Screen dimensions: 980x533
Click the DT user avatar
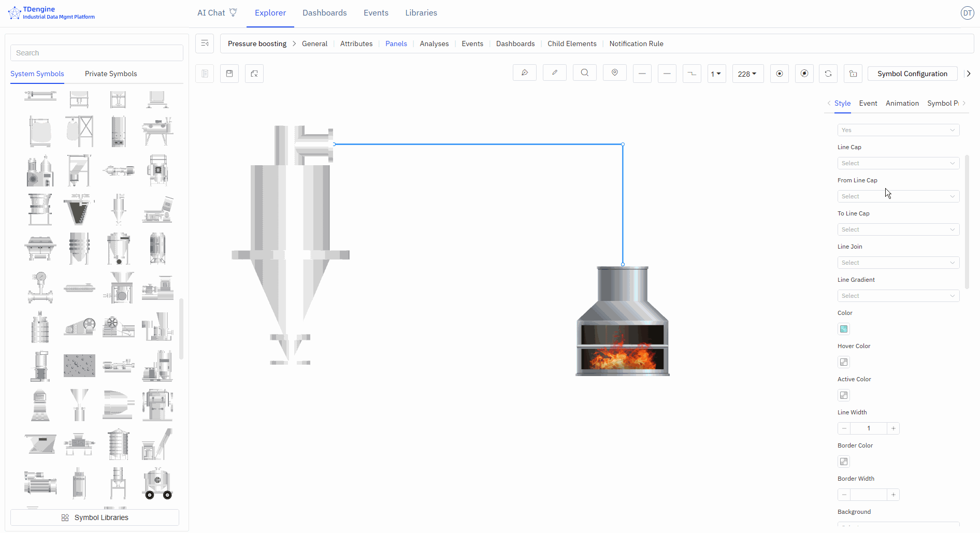tap(967, 13)
